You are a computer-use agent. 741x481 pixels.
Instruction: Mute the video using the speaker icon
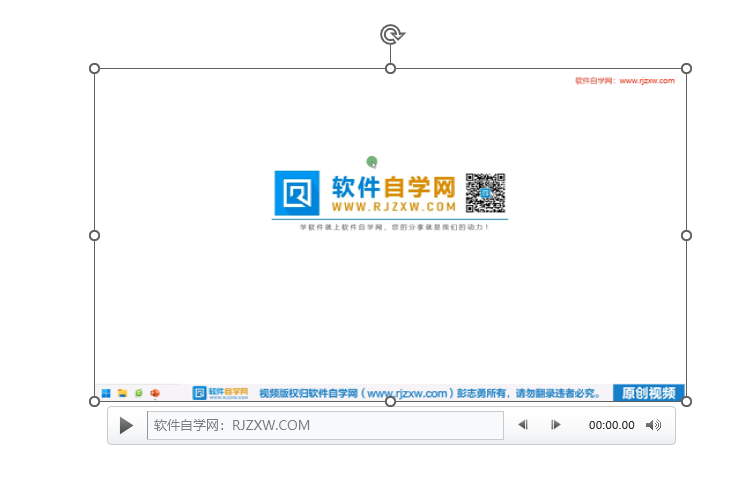[653, 425]
